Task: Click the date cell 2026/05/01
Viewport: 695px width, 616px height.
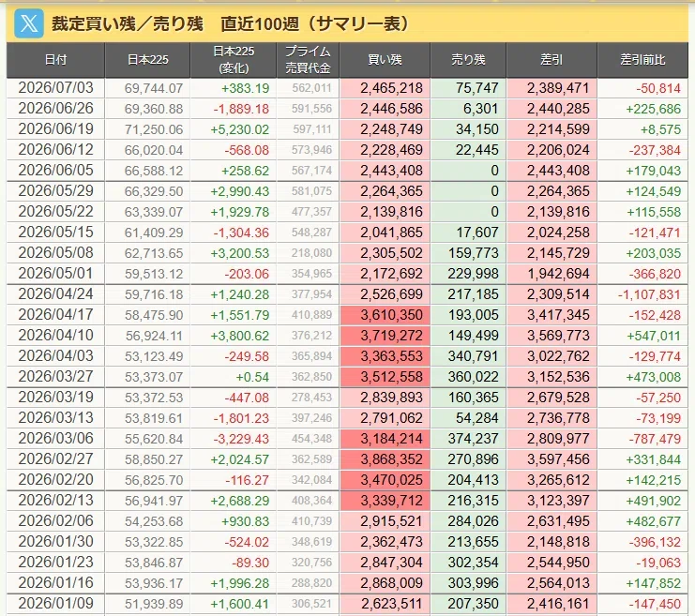Action: tap(56, 274)
